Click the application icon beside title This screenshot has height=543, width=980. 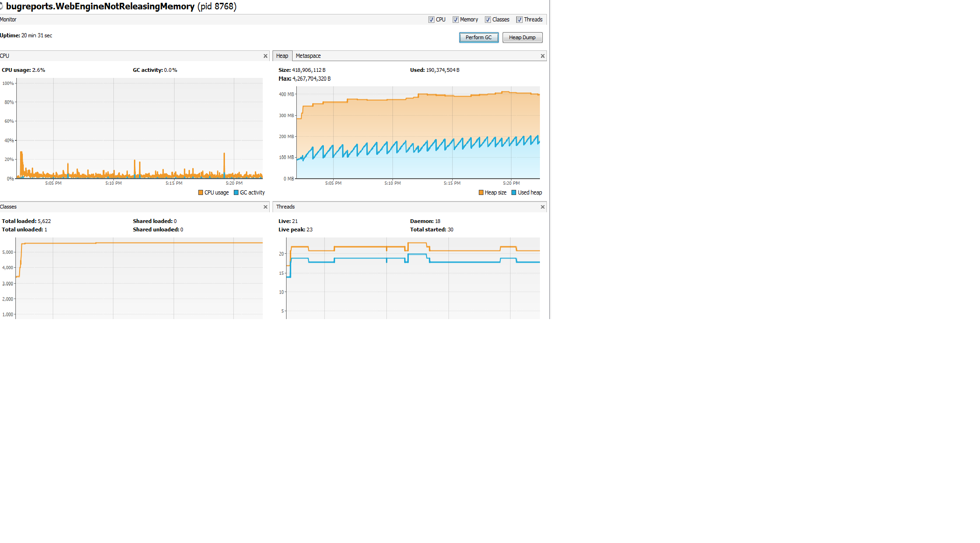coord(1,6)
